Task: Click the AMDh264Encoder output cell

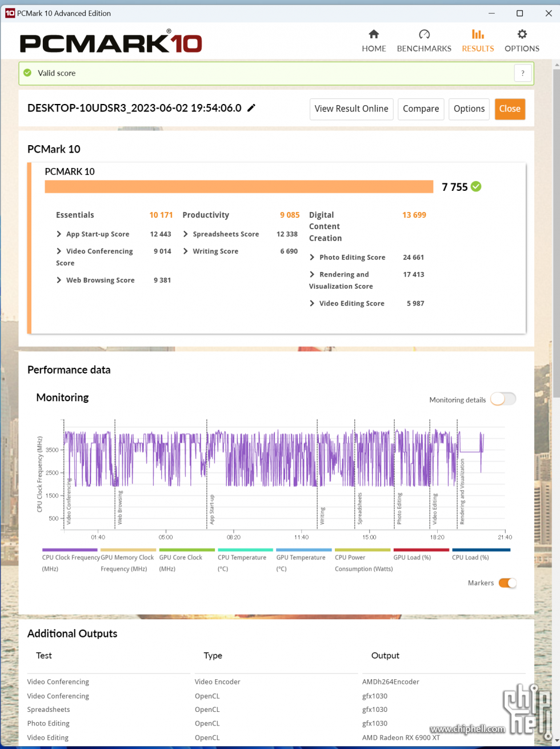Action: click(391, 682)
